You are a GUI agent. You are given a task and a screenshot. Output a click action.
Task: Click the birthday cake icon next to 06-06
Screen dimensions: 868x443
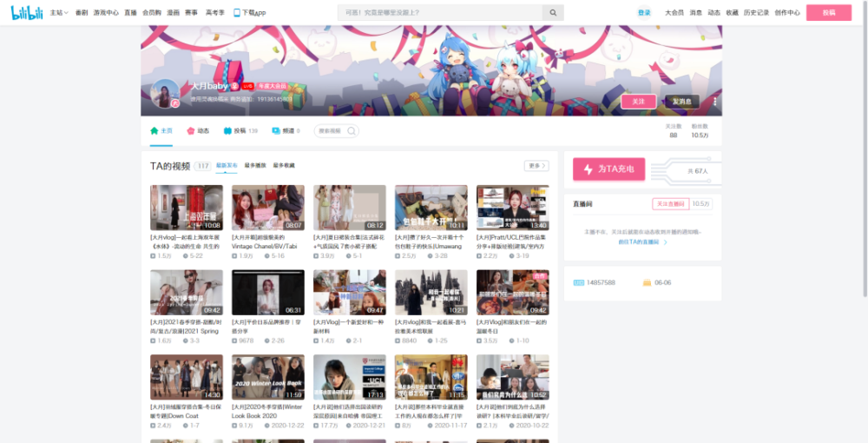point(648,282)
